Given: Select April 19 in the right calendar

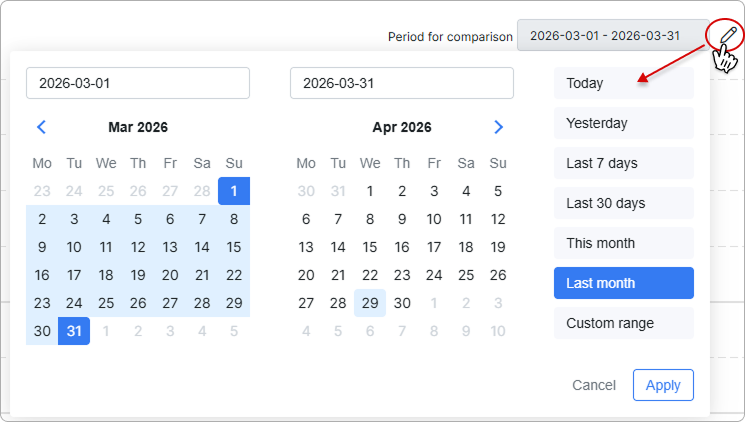Looking at the screenshot, I should (x=498, y=247).
